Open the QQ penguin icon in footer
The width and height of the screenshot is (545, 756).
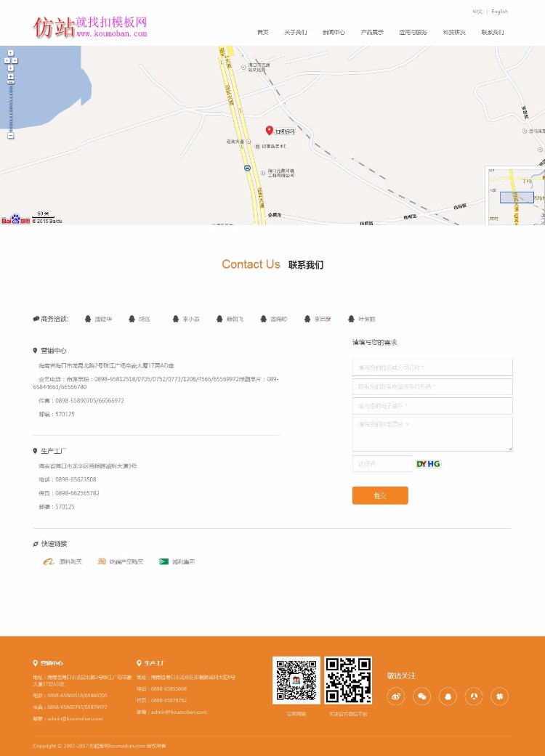448,696
